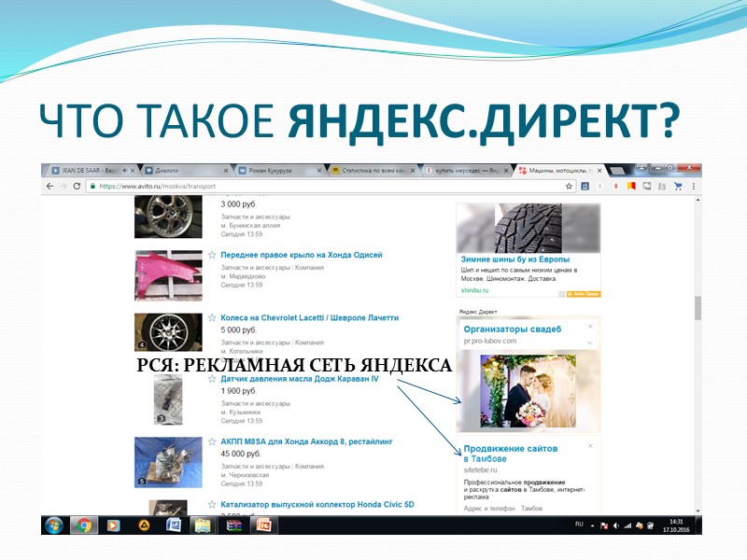
Task: Open listing АКПП M8SA для Хонда Аккорд 8
Action: click(x=307, y=441)
